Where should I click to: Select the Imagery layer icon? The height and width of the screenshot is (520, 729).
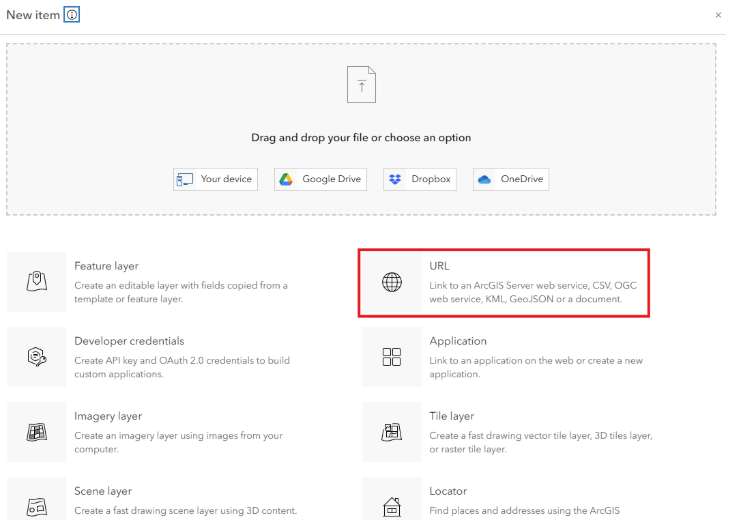37,432
